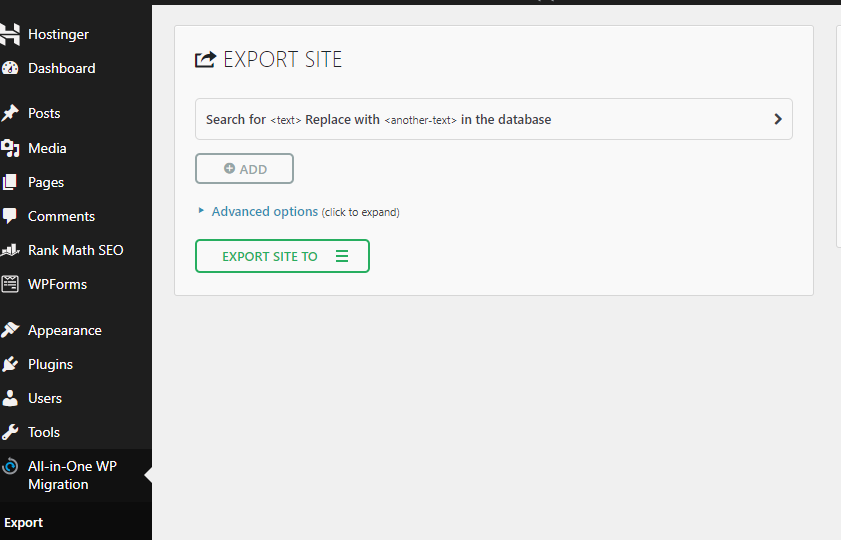Open the All-in-One WP Migration menu label
Screen dimensions: 841x540
[72, 475]
